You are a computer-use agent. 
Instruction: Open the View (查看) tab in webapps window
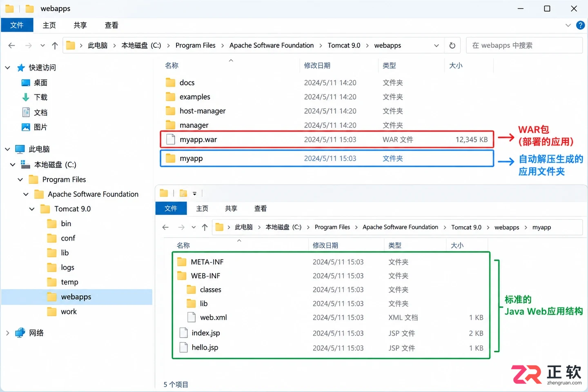pos(111,25)
